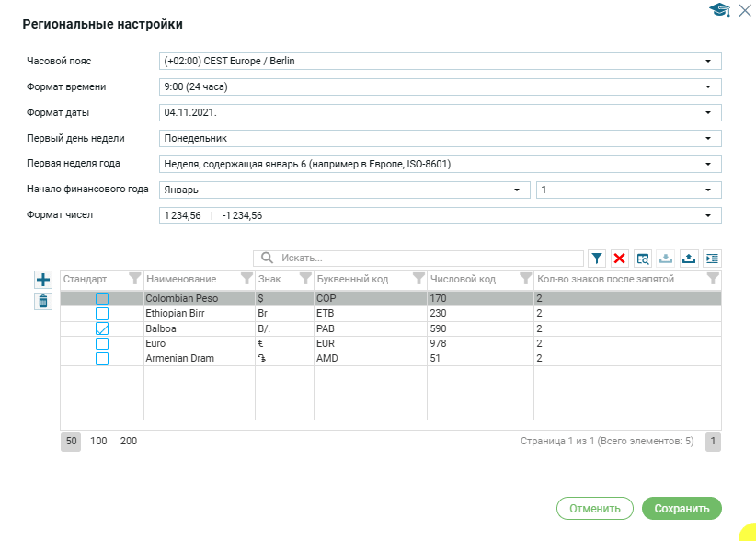The image size is (756, 541).
Task: Click the add currency plus icon
Action: [43, 280]
